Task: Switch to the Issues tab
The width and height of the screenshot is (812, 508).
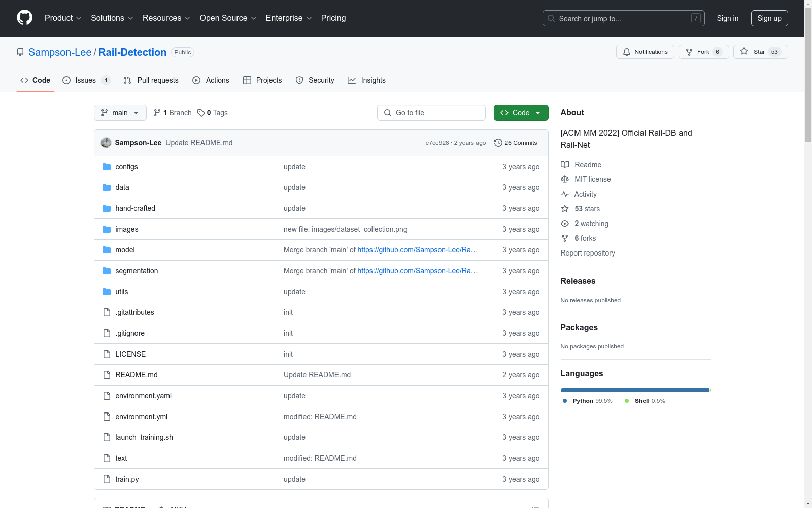Action: click(x=86, y=80)
